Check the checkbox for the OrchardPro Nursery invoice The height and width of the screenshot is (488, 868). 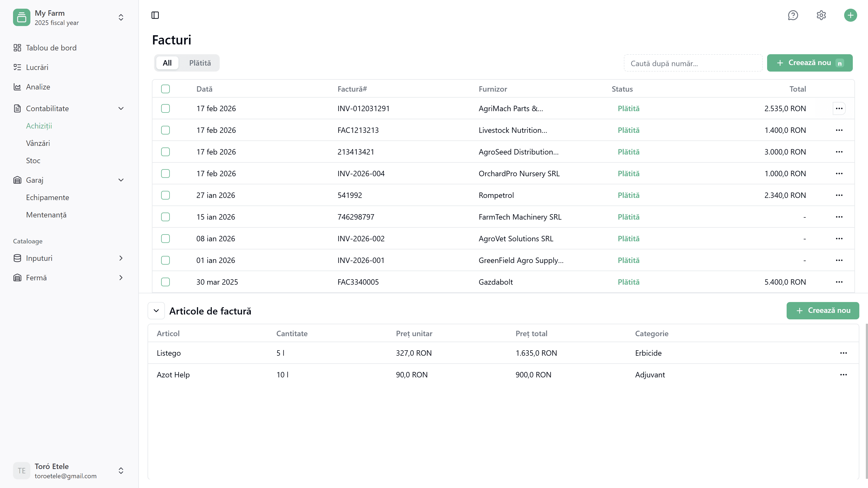click(x=165, y=174)
